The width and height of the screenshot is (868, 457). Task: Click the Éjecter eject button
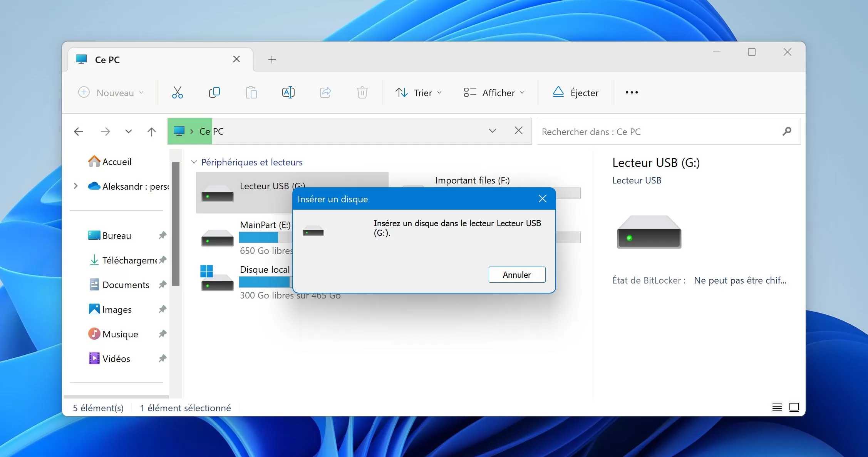point(576,93)
